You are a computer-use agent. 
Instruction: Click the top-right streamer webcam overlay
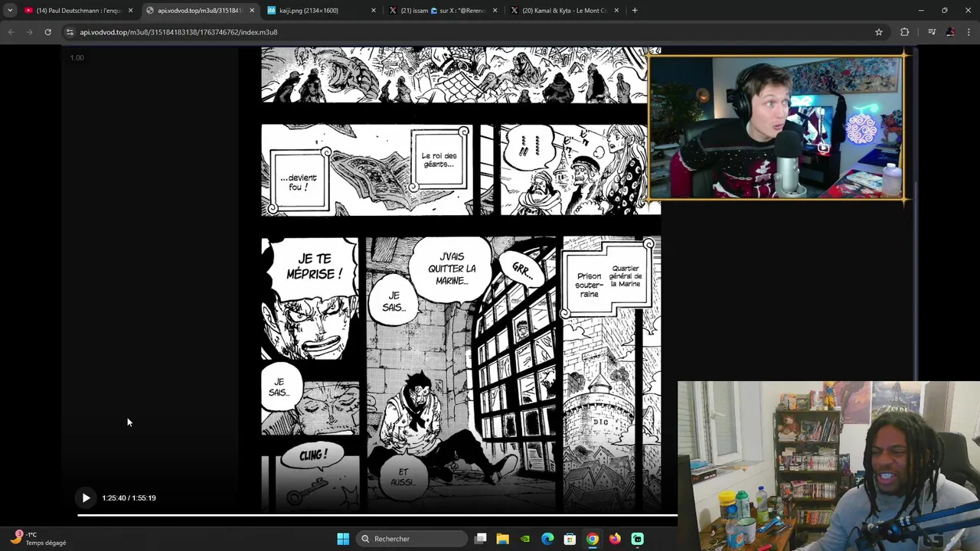coord(776,127)
